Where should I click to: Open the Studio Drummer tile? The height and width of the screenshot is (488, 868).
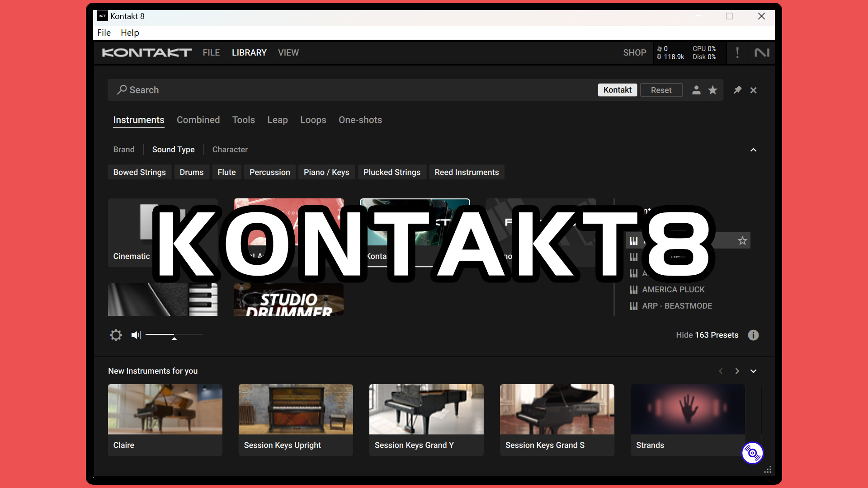tap(288, 300)
